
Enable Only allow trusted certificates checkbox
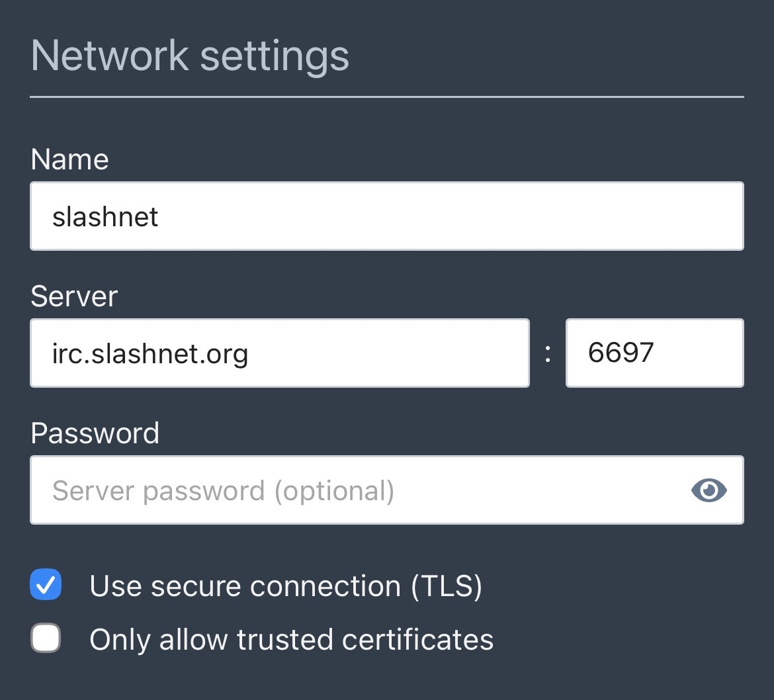point(46,639)
